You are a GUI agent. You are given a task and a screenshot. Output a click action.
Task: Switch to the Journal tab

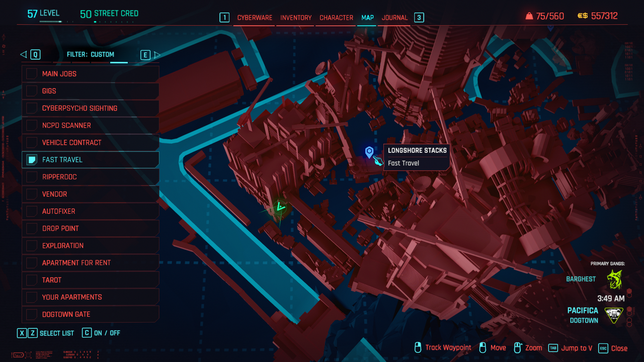click(x=394, y=18)
